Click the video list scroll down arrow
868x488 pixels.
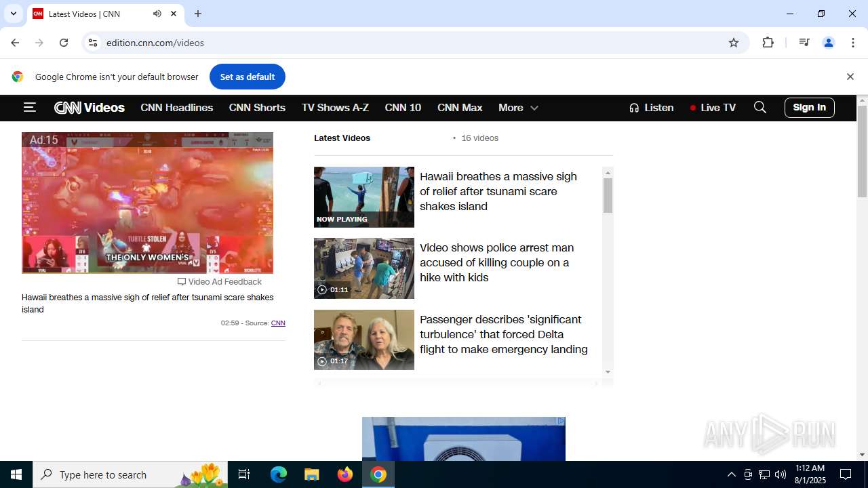tap(608, 371)
